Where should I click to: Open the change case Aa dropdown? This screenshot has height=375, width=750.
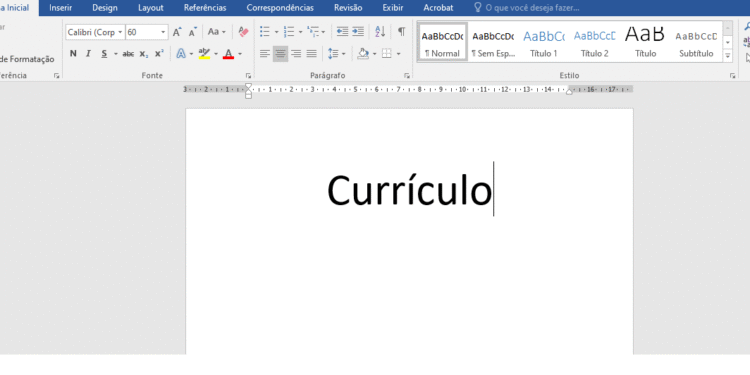click(x=216, y=32)
